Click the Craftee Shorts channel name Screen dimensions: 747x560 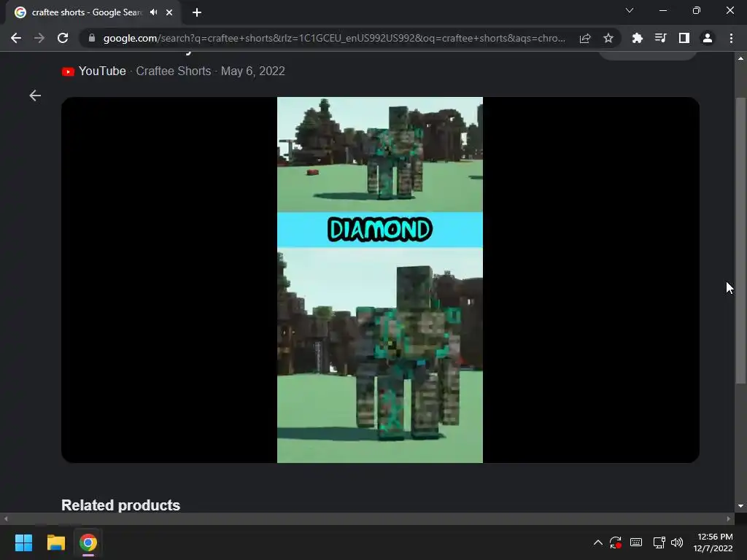pyautogui.click(x=174, y=71)
